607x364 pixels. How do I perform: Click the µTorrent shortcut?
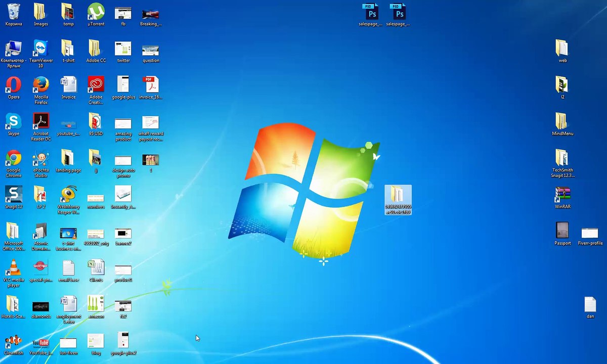coord(96,15)
